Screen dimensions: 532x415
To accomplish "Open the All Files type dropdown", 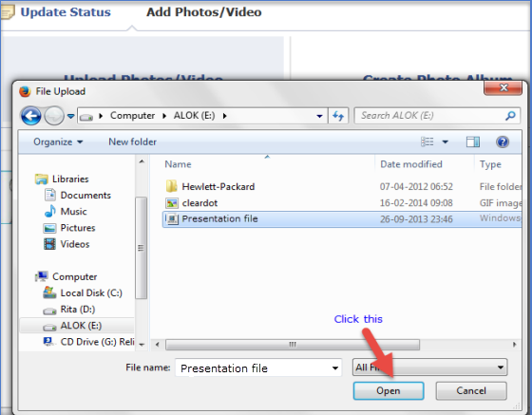I will [429, 368].
